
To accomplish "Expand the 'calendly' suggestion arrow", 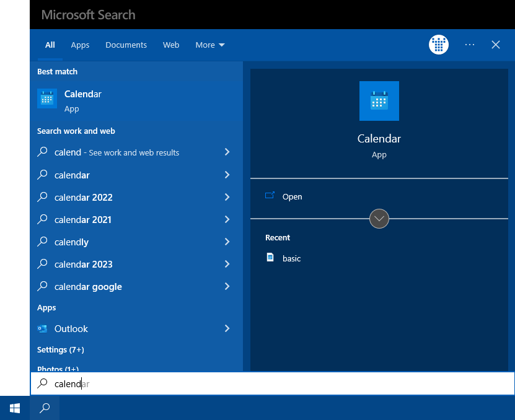I will click(x=227, y=242).
